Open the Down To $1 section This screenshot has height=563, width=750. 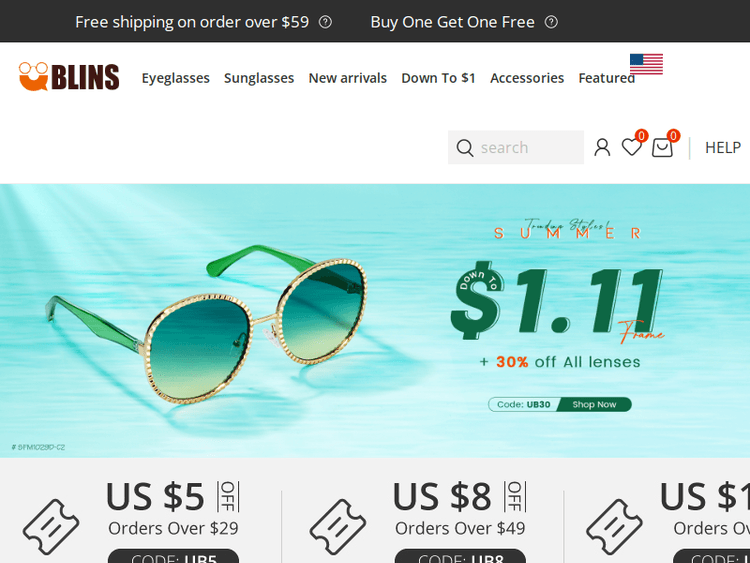(x=438, y=78)
